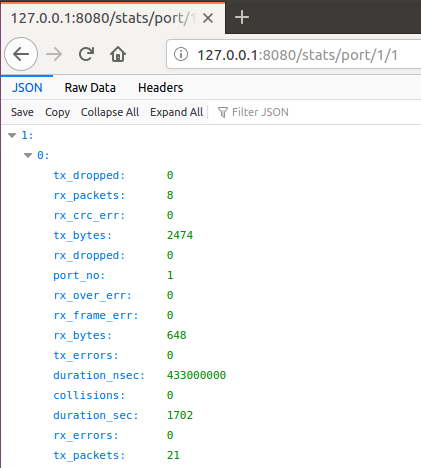The image size is (421, 468).
Task: Click the URL address bar
Action: point(297,55)
